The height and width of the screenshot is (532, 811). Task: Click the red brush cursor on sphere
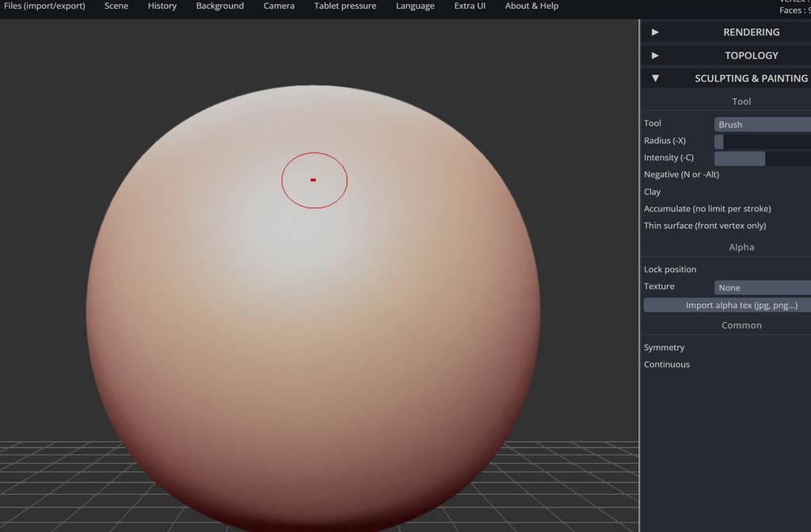point(314,180)
